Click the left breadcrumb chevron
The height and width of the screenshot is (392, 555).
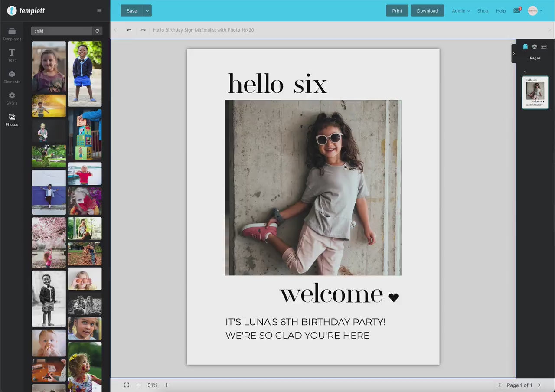pos(115,30)
